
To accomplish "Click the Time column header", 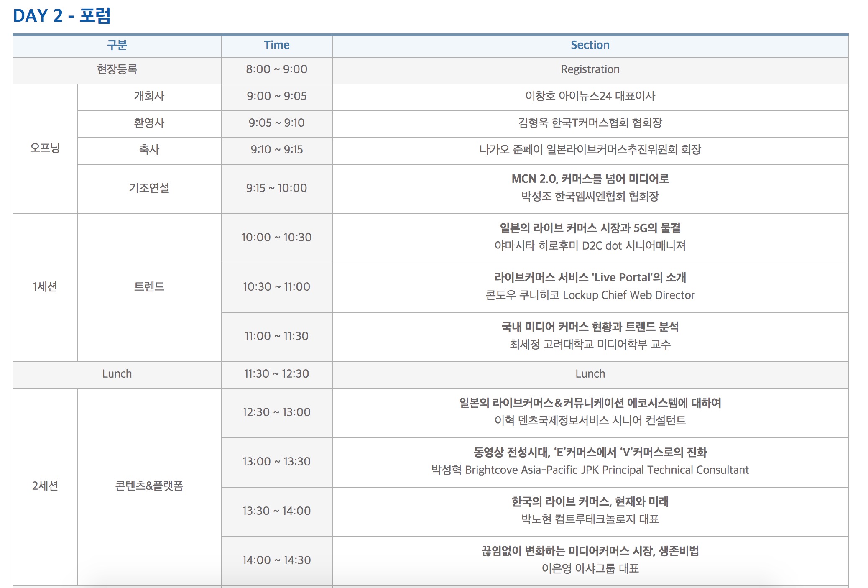I will [276, 45].
